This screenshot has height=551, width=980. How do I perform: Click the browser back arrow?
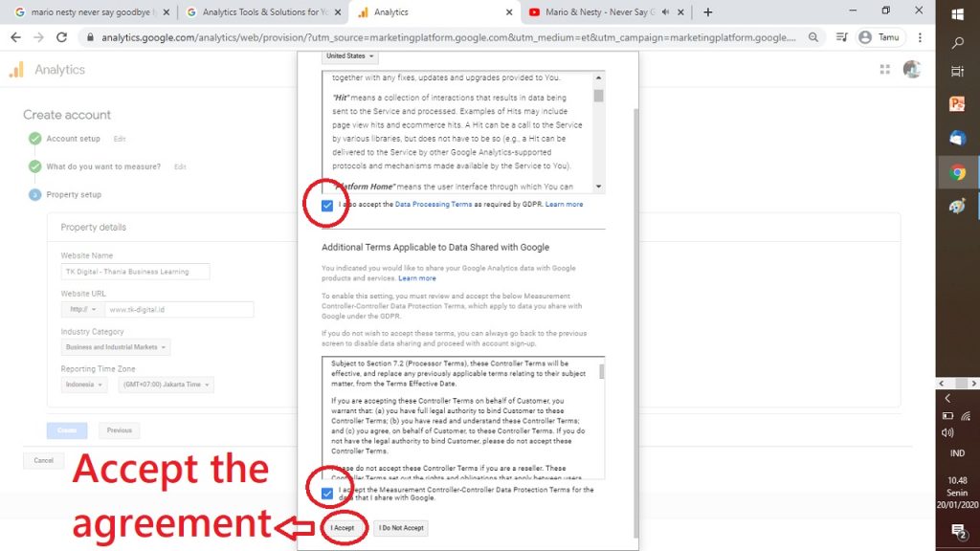16,37
